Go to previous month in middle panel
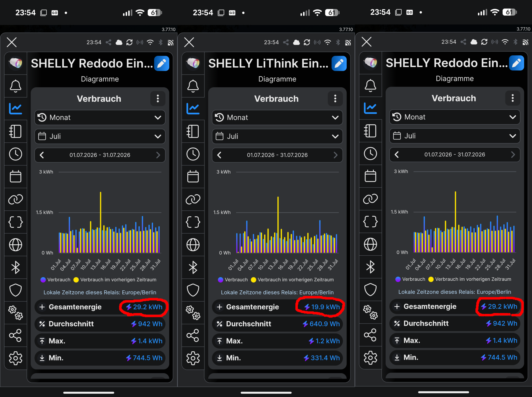Screen dimensions: 532x397 coord(219,155)
